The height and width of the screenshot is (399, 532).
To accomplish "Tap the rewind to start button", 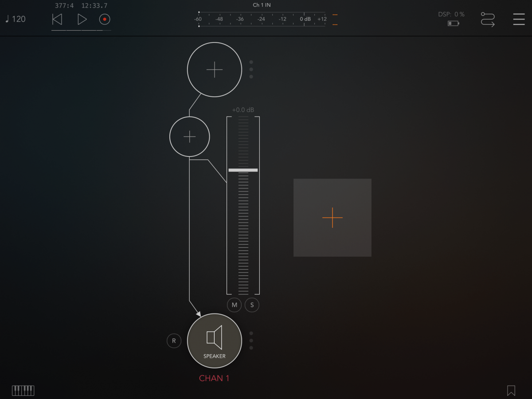I will click(x=57, y=19).
